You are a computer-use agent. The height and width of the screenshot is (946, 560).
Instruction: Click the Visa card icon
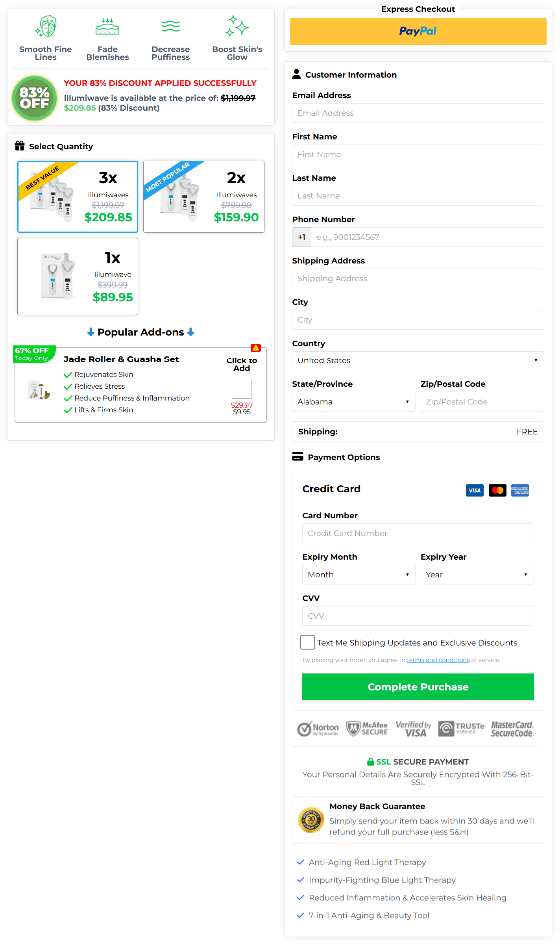coord(474,490)
